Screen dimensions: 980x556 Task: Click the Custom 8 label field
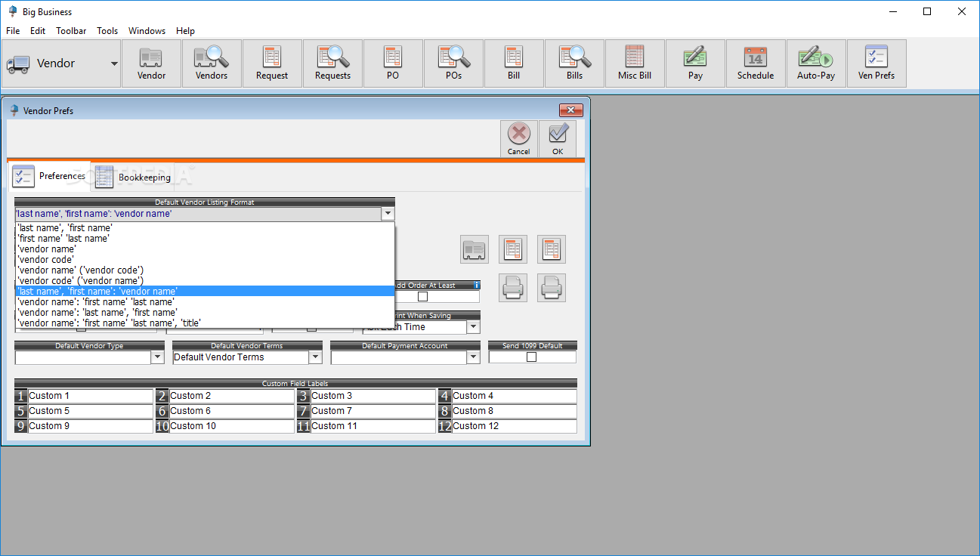tap(515, 411)
